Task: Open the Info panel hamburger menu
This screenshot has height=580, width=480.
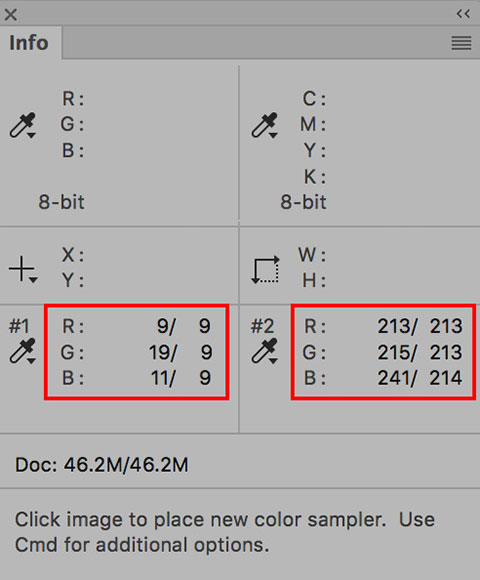Action: click(461, 43)
